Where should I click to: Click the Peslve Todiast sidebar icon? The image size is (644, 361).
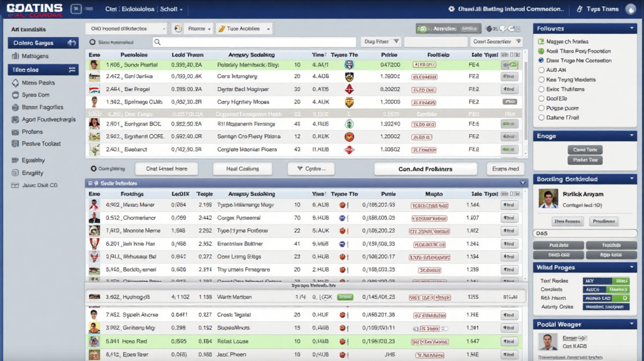[x=15, y=144]
